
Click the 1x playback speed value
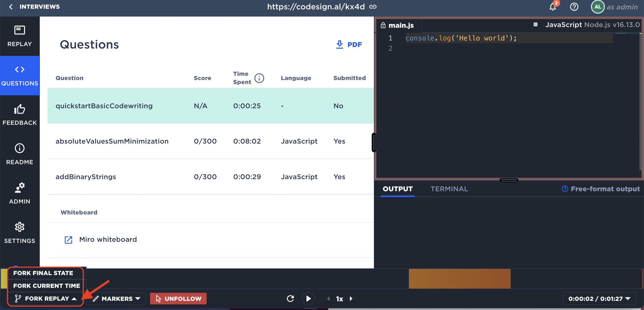click(339, 299)
